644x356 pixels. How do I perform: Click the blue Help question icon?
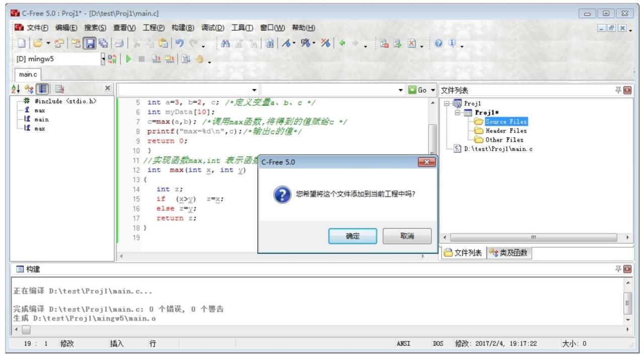coord(439,44)
